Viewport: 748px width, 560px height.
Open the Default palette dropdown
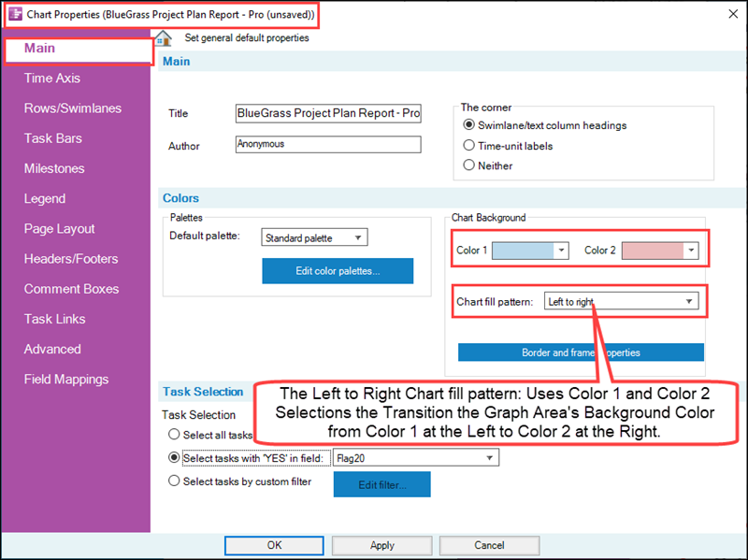(x=355, y=237)
